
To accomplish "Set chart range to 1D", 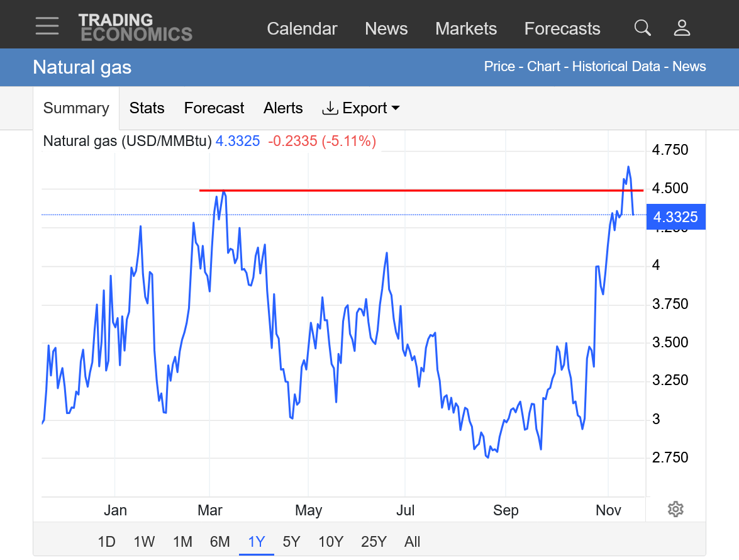I will click(107, 542).
